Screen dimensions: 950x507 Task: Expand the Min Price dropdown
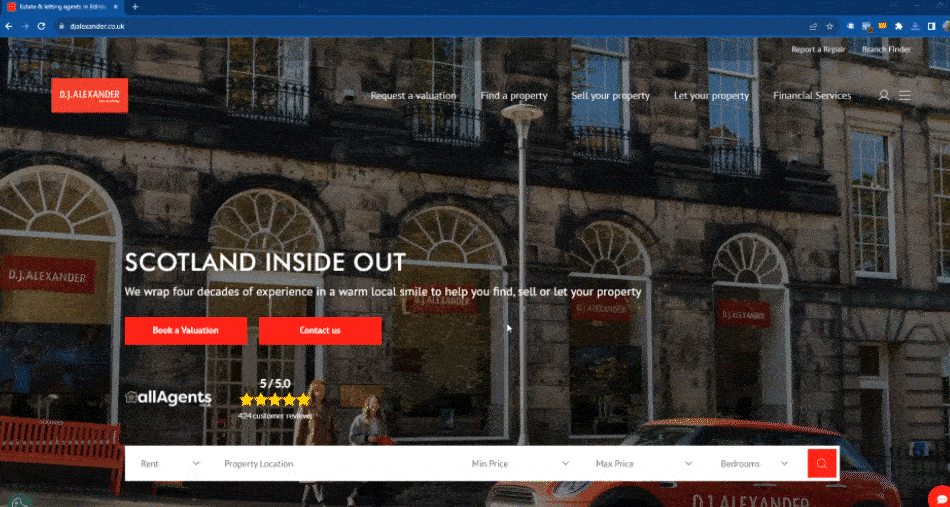520,463
